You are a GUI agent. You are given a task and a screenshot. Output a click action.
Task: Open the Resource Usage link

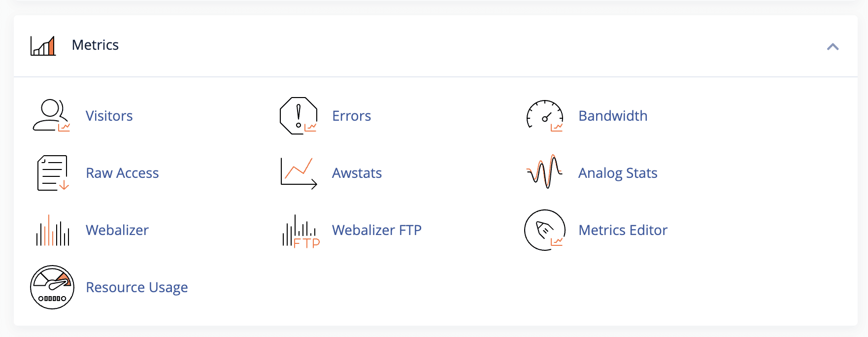point(137,288)
